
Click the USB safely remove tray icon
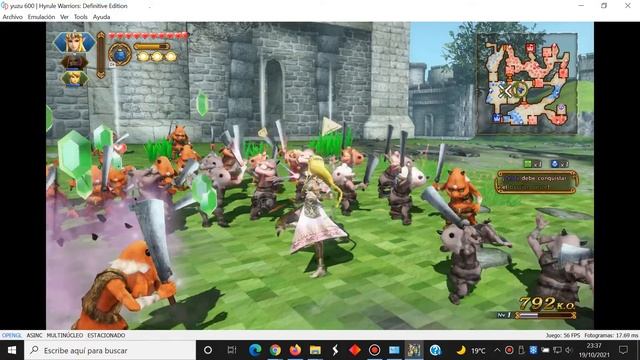tap(521, 350)
